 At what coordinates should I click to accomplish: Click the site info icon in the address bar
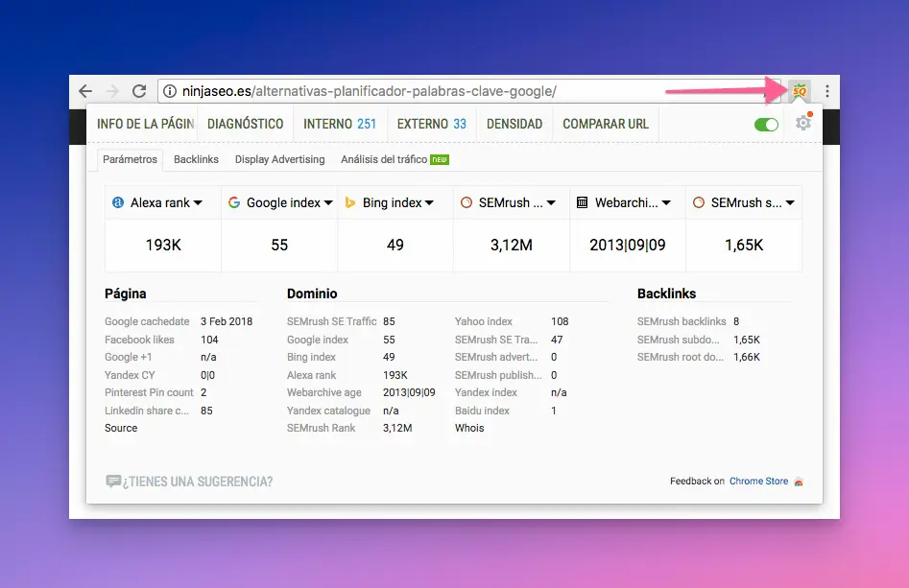pos(169,91)
